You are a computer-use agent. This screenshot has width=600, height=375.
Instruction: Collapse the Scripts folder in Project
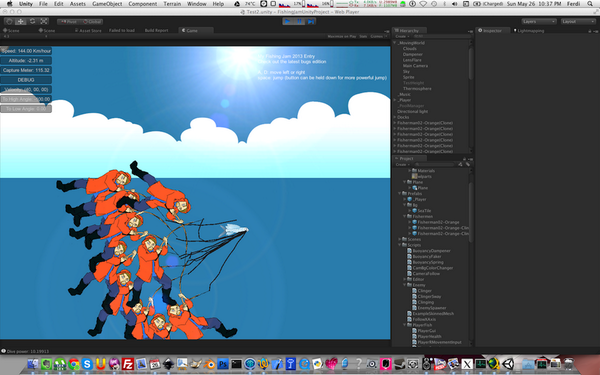tap(399, 245)
